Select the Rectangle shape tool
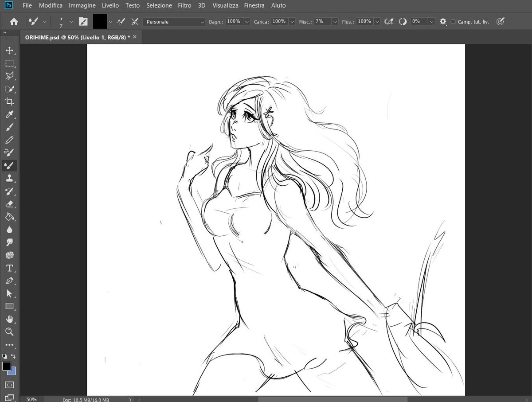The image size is (532, 402). tap(9, 306)
